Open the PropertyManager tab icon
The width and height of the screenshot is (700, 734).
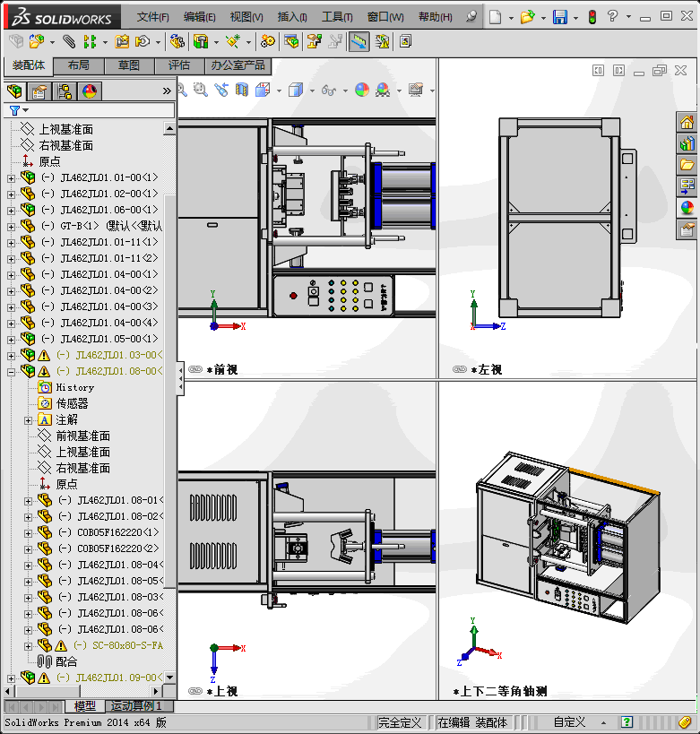[x=39, y=91]
